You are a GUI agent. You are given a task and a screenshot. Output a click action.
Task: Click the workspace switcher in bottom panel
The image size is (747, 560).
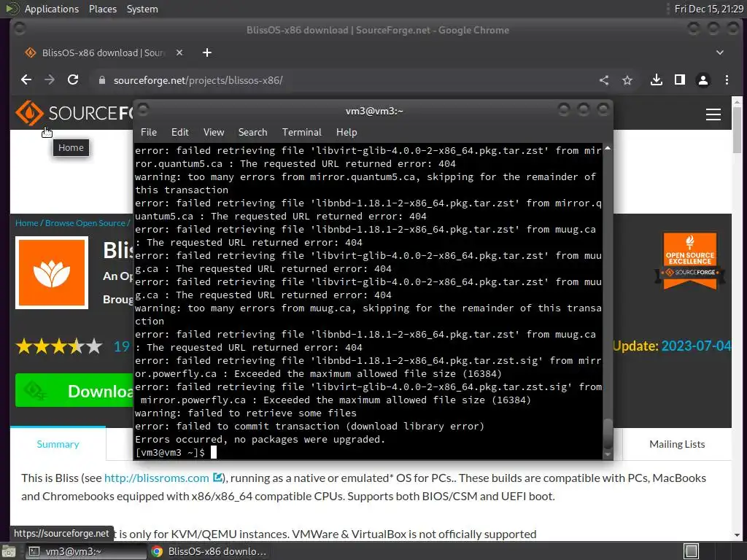(691, 551)
